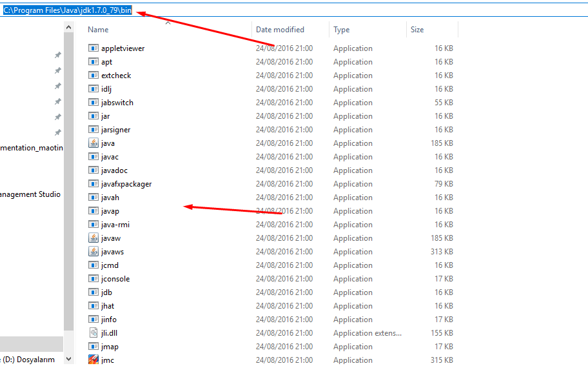
Task: Click the javac application icon
Action: (93, 157)
